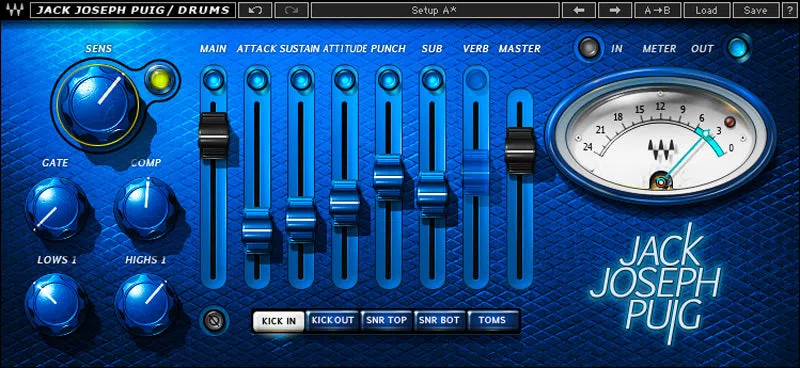Screen dimensions: 800x368
Task: Go to next preset with right arrow
Action: pos(614,10)
